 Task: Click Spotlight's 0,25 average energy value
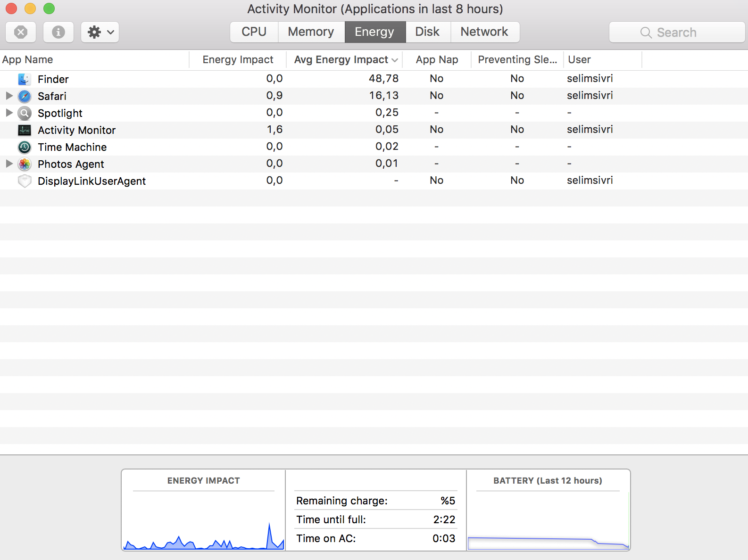point(387,112)
